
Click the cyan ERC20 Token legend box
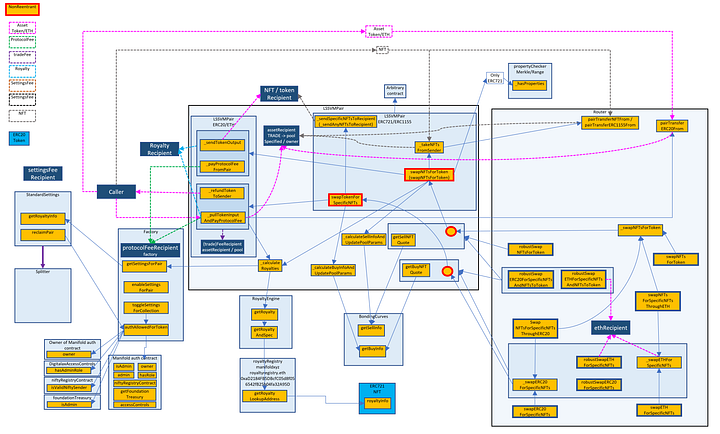click(x=20, y=137)
